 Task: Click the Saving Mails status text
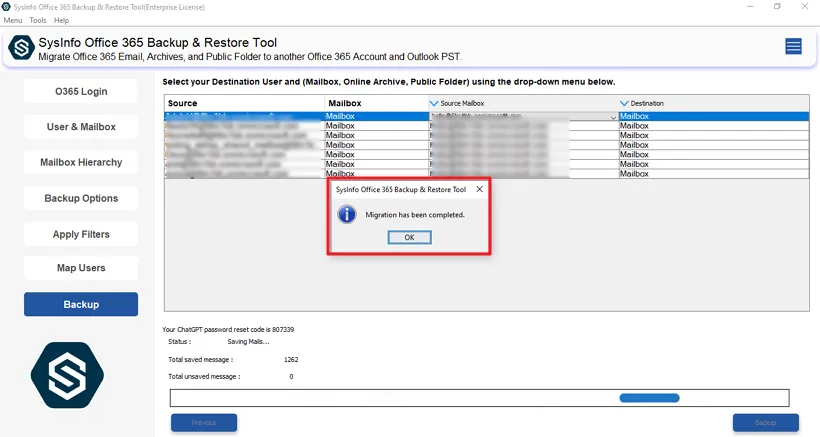pyautogui.click(x=248, y=342)
